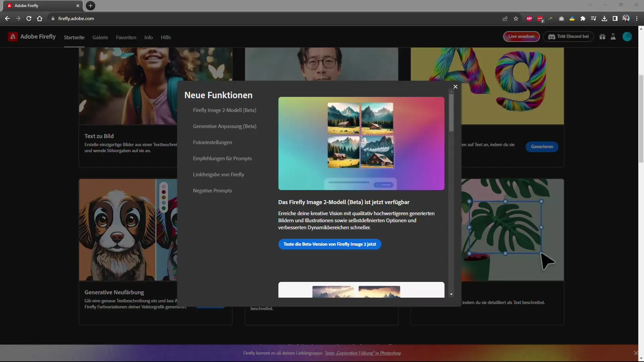Screen dimensions: 644x362
Task: Click the browser back arrow
Action: coord(7,18)
